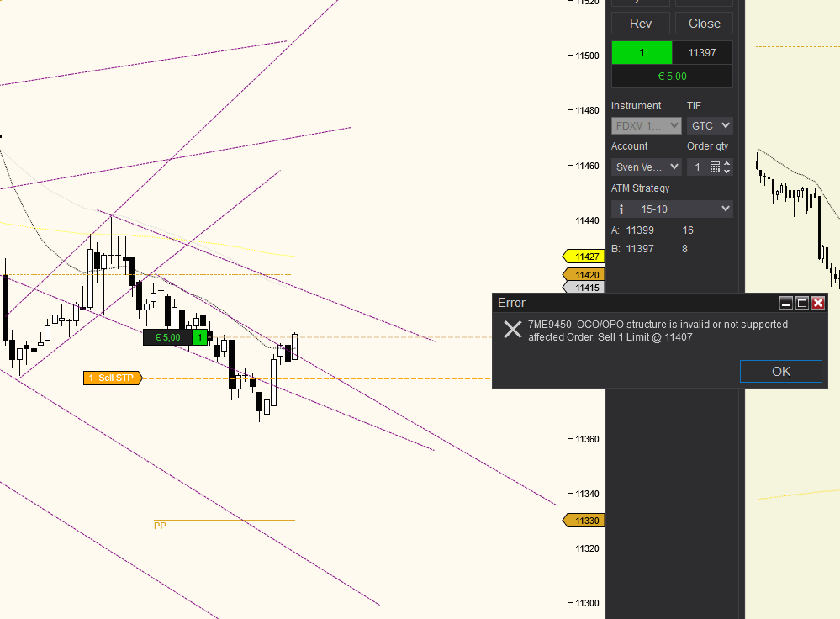Click the orange 11330 price marker
The height and width of the screenshot is (619, 840).
click(x=584, y=521)
